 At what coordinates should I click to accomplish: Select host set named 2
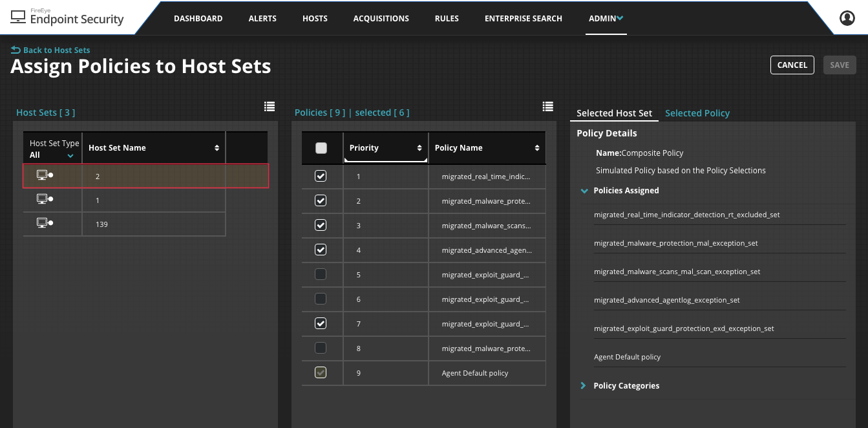pos(145,176)
